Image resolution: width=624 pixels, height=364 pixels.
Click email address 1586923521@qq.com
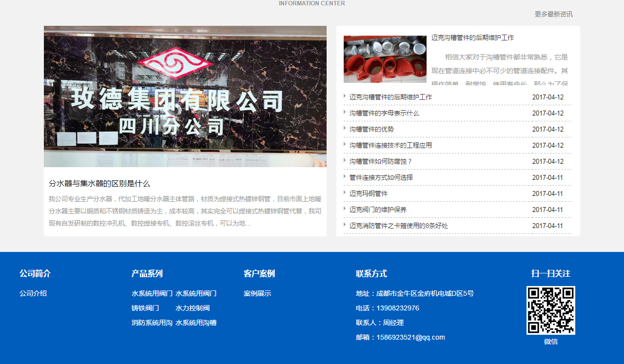[x=410, y=337]
